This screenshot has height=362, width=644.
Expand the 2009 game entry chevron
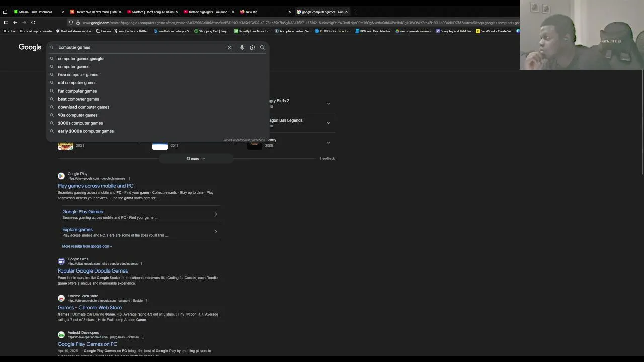pos(328,142)
